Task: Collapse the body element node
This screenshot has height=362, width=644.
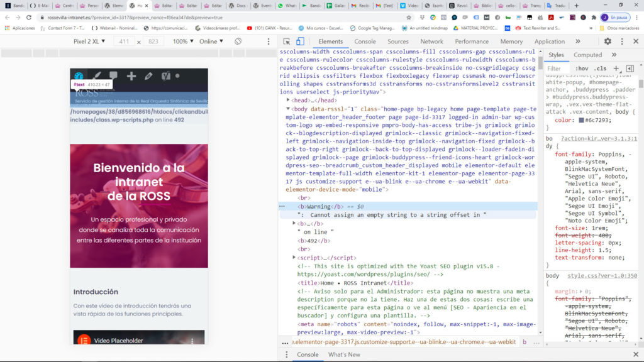Action: tap(288, 109)
